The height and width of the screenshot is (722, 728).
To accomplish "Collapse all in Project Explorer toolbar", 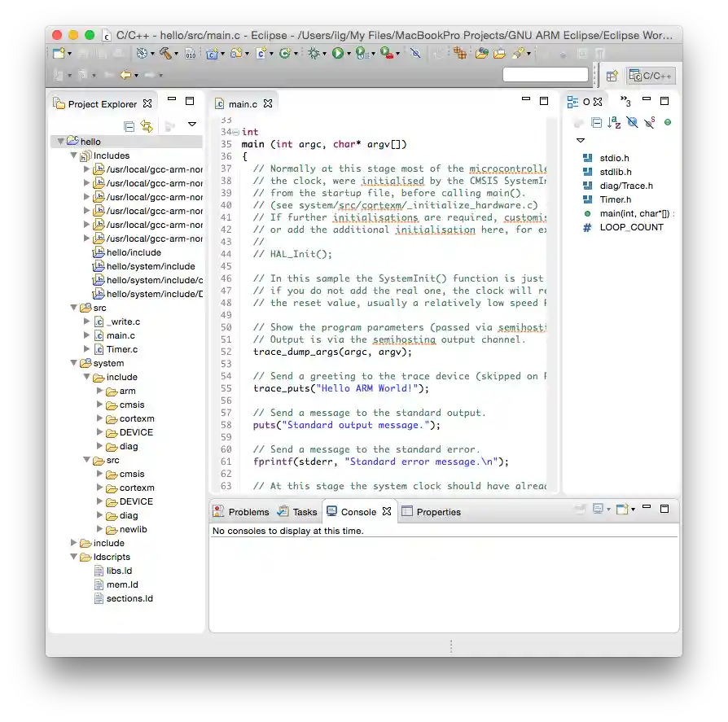I will 129,126.
